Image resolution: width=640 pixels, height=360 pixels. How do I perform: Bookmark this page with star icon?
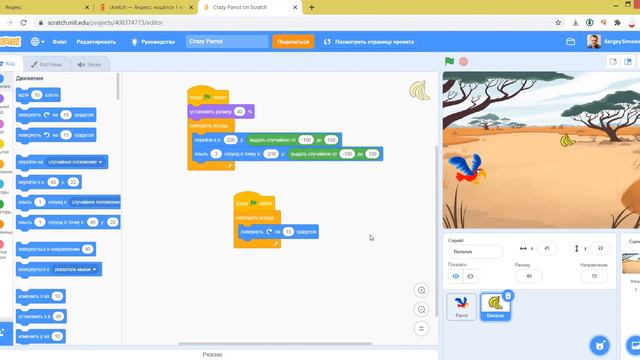point(558,23)
